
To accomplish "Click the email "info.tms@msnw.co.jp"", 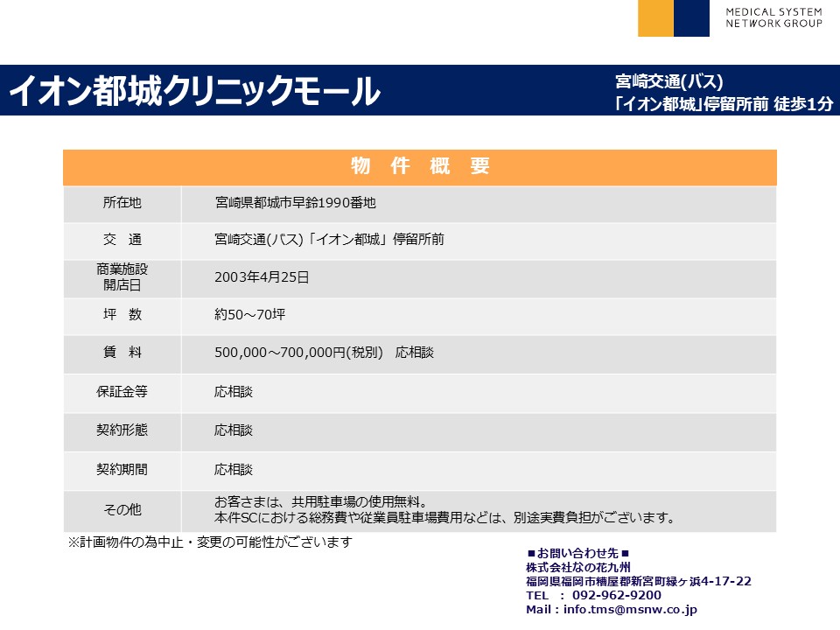I will 630,609.
